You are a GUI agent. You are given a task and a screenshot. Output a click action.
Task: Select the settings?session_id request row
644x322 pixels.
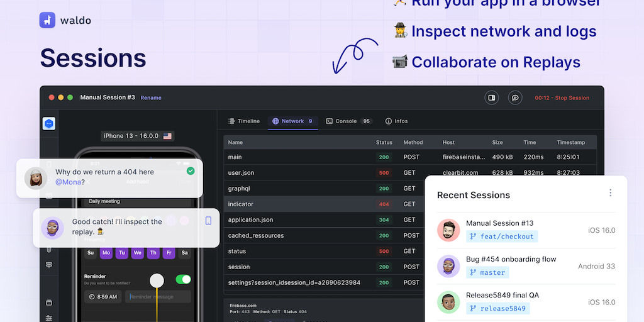click(325, 282)
